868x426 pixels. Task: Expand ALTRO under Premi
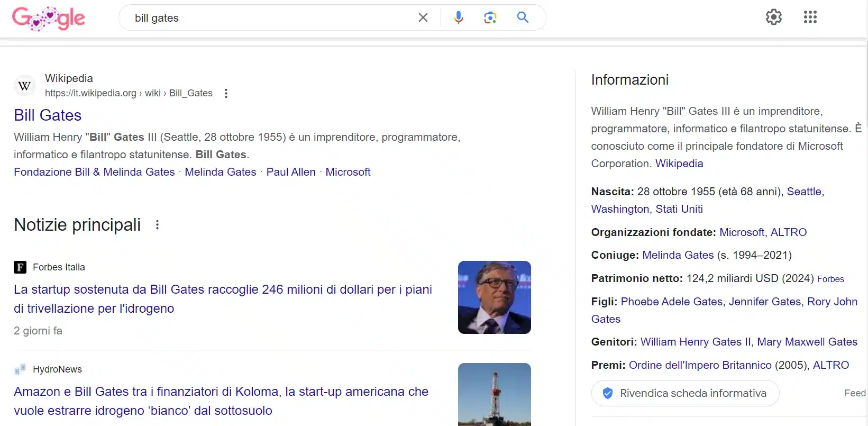[x=831, y=365]
